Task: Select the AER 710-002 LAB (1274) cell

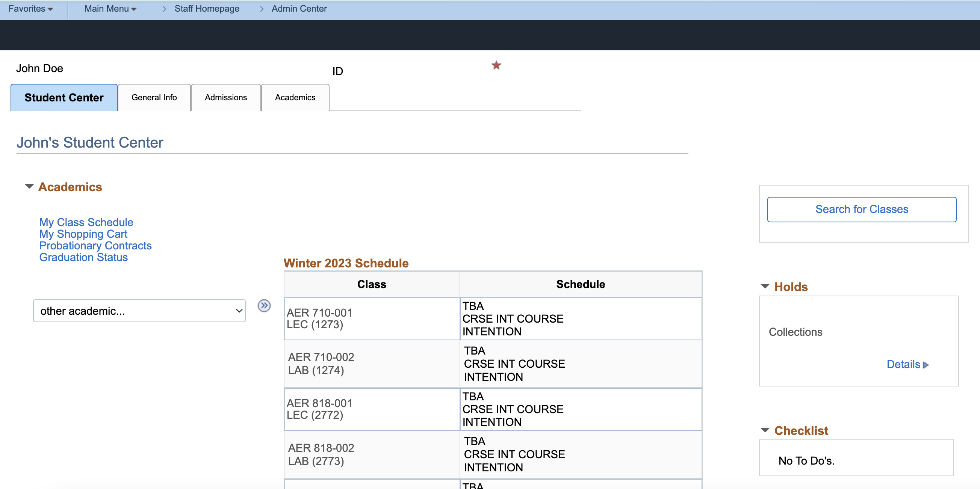Action: (372, 364)
